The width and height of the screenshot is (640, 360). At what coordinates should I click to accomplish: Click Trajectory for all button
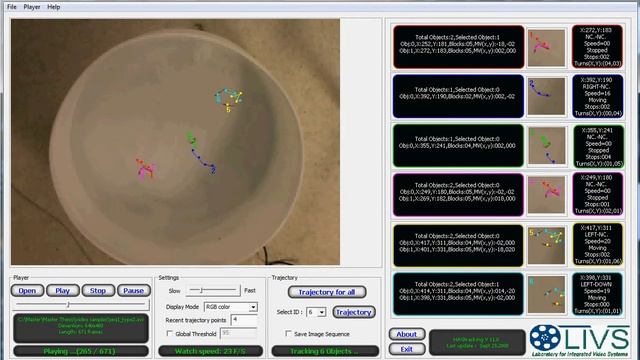click(327, 292)
